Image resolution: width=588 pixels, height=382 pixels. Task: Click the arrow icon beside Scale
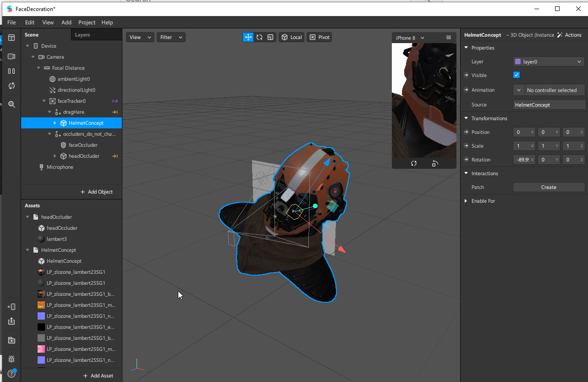(x=466, y=146)
